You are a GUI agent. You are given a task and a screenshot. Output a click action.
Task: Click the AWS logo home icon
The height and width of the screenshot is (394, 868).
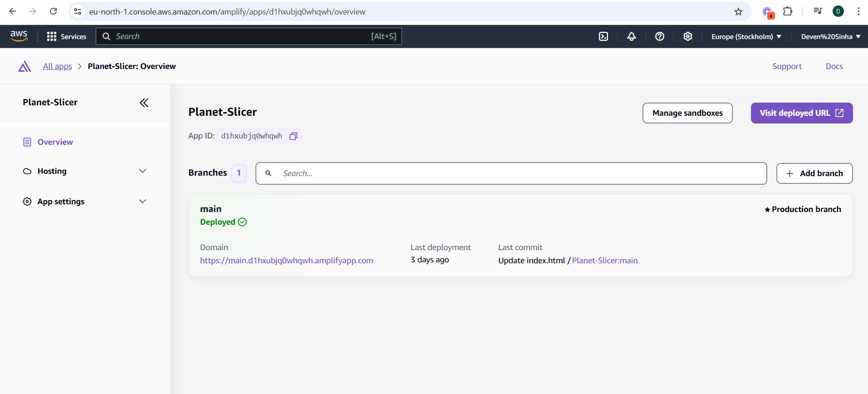pyautogui.click(x=19, y=36)
